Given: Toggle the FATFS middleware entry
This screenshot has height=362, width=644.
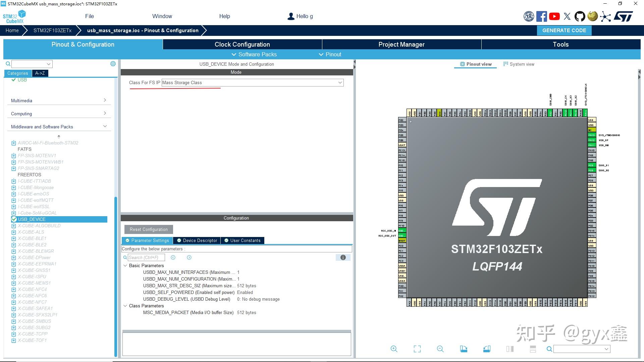Looking at the screenshot, I should [25, 149].
